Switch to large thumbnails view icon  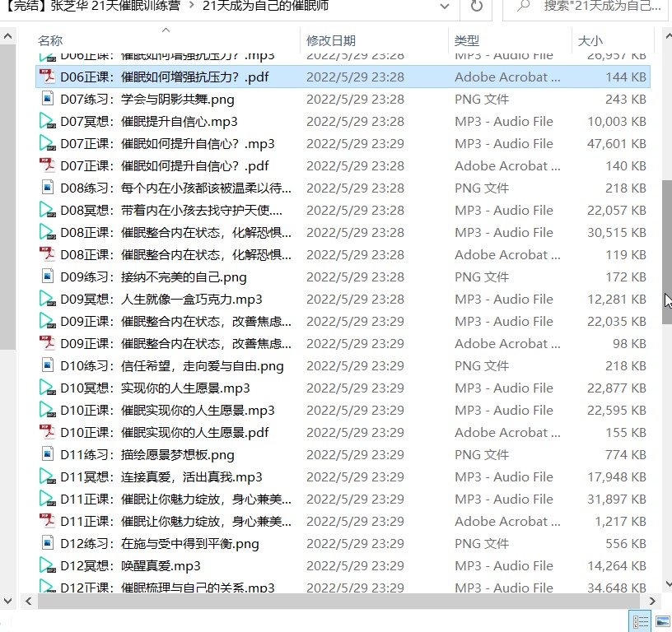(x=663, y=622)
